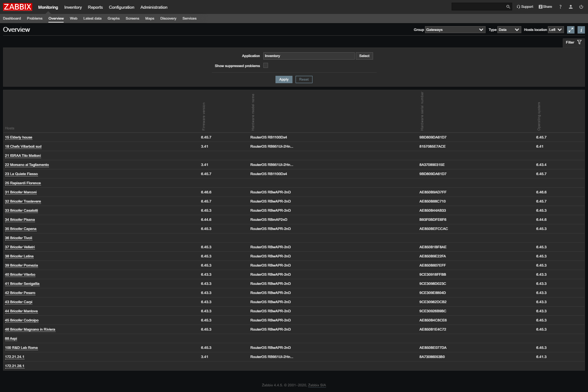Go to the Graphs submenu
The height and width of the screenshot is (392, 588).
tap(113, 18)
